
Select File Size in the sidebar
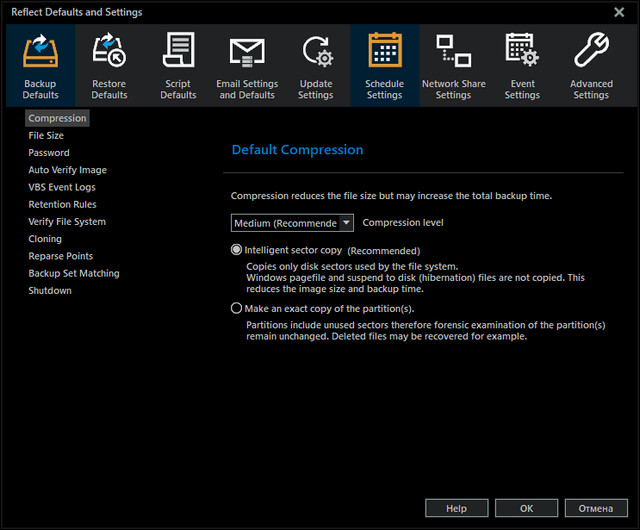[46, 136]
